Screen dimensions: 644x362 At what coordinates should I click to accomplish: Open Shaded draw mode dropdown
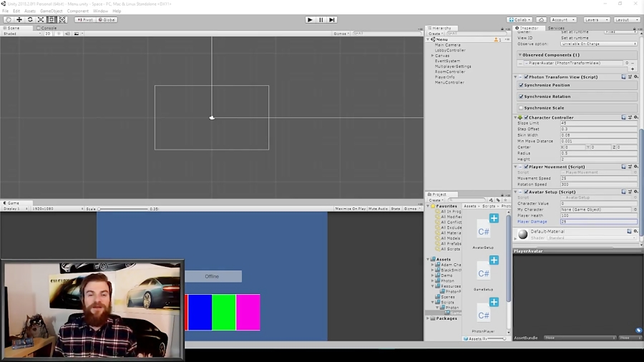coord(21,34)
